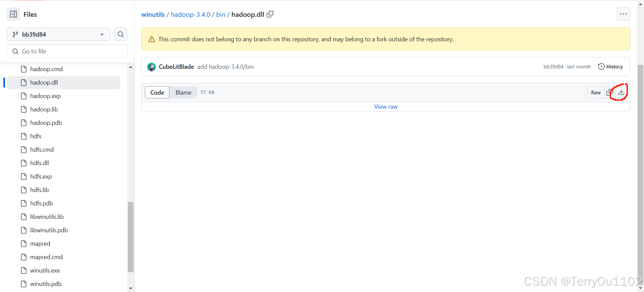
Task: Copy raw file contents icon
Action: click(x=609, y=92)
